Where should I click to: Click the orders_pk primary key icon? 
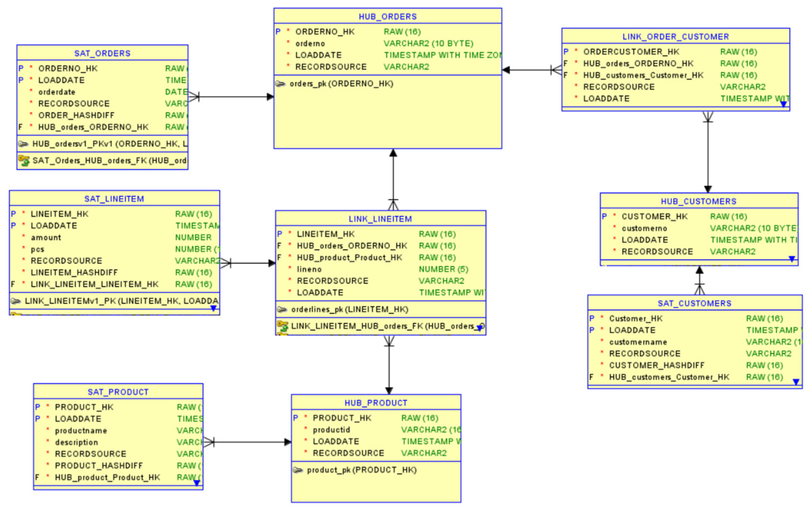coord(280,84)
